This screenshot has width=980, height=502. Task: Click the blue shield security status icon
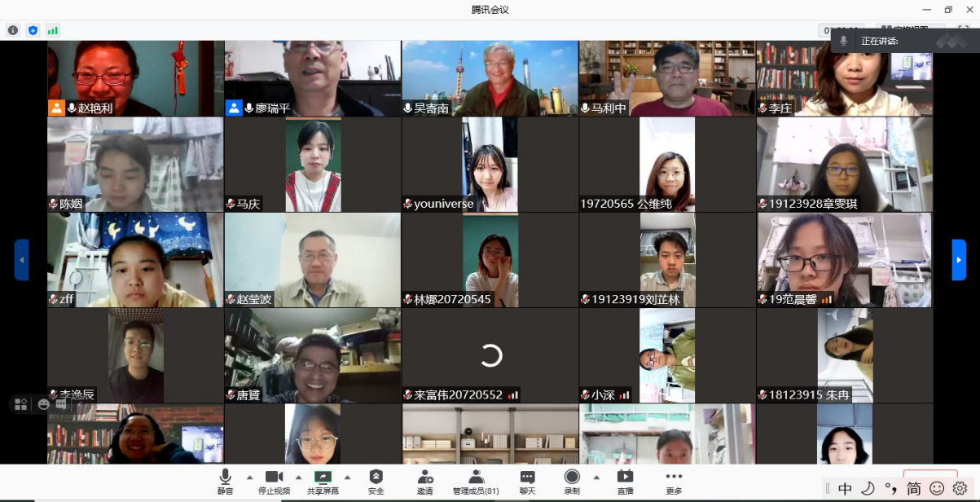pos(33,30)
